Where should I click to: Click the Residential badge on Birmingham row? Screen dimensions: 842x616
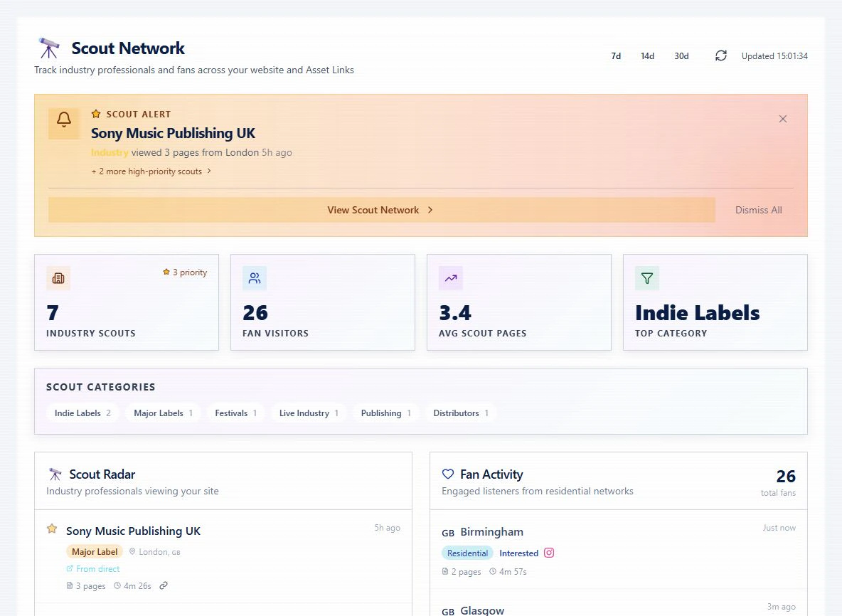[x=467, y=553]
